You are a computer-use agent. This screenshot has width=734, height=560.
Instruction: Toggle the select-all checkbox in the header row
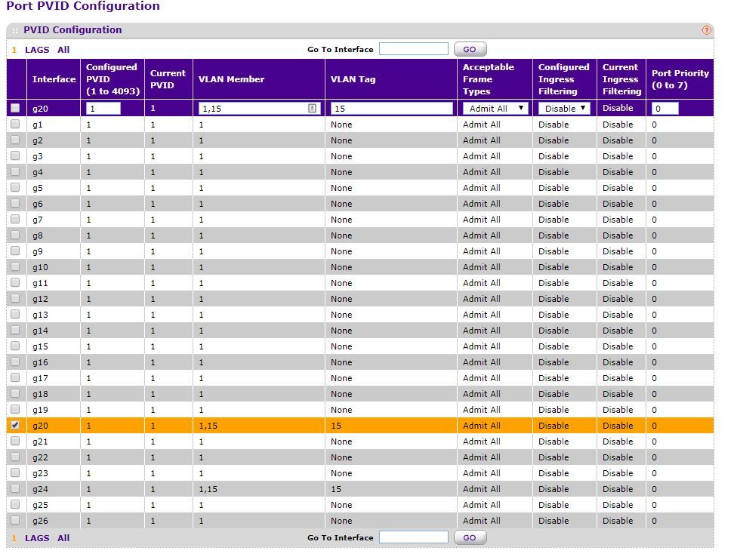15,109
